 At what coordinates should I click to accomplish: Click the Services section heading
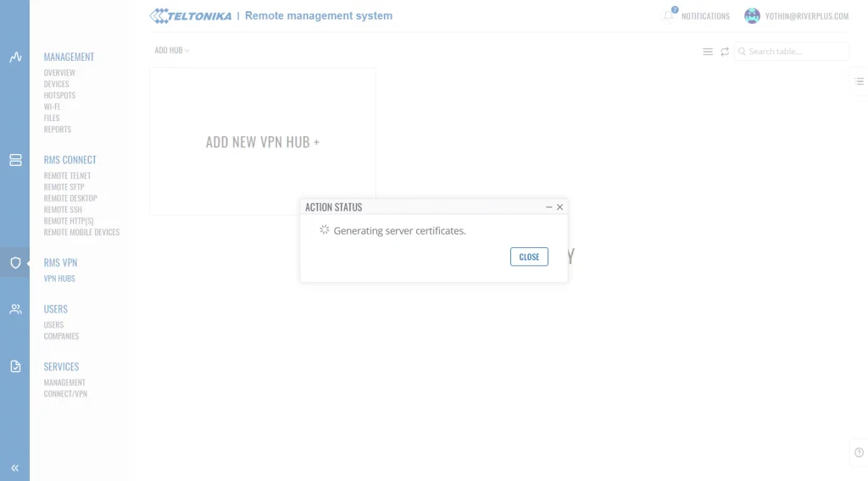pyautogui.click(x=61, y=367)
